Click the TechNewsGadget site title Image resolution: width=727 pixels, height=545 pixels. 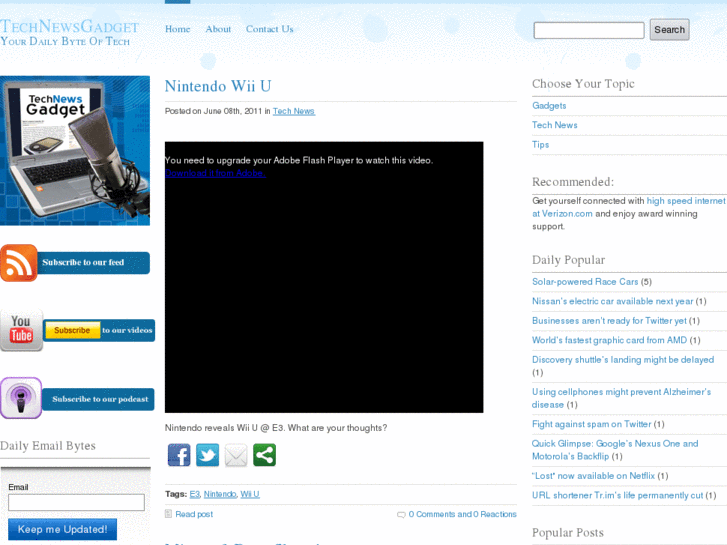(x=70, y=26)
